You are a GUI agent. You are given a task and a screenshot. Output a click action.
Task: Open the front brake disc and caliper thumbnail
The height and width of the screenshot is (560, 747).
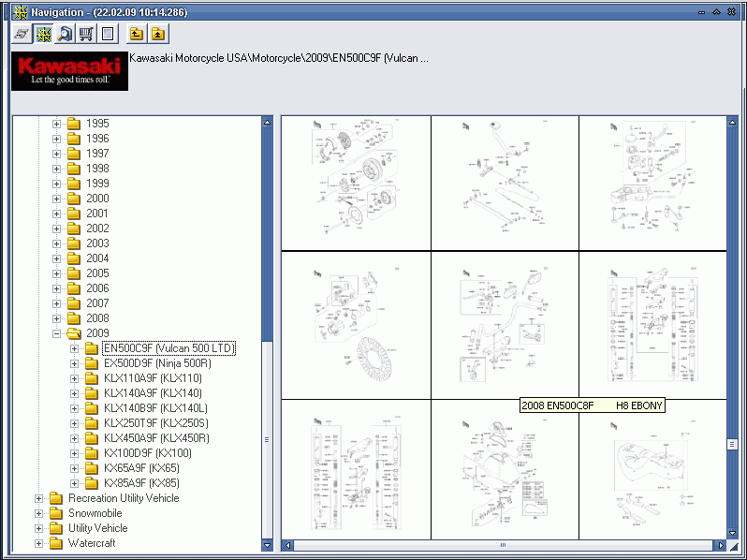tap(356, 325)
